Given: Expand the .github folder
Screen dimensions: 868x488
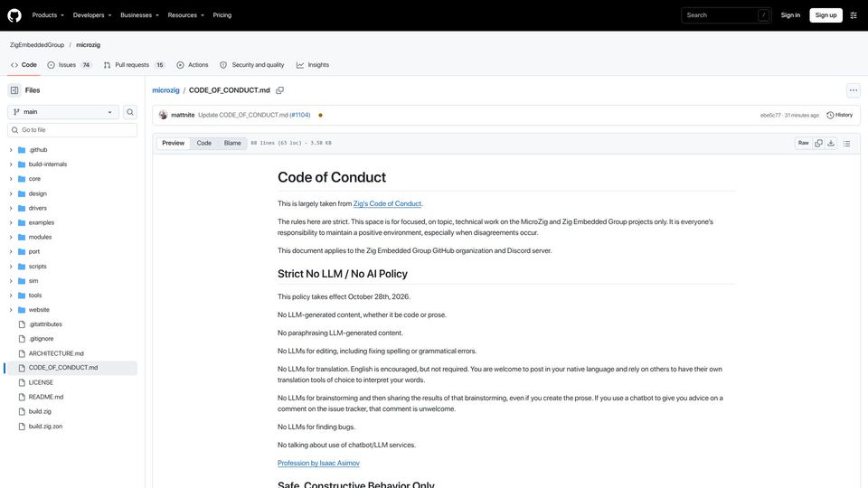Looking at the screenshot, I should coord(11,150).
